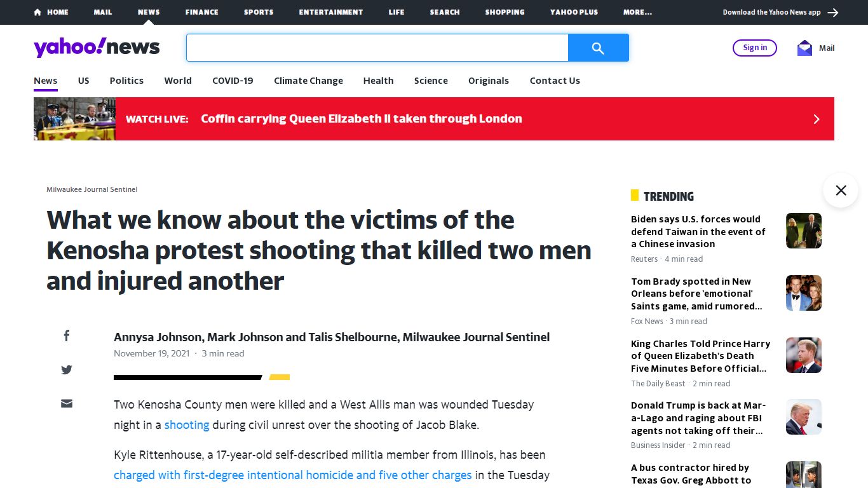Switch to the US news tab
Screen dimensions: 868x488
coord(84,81)
